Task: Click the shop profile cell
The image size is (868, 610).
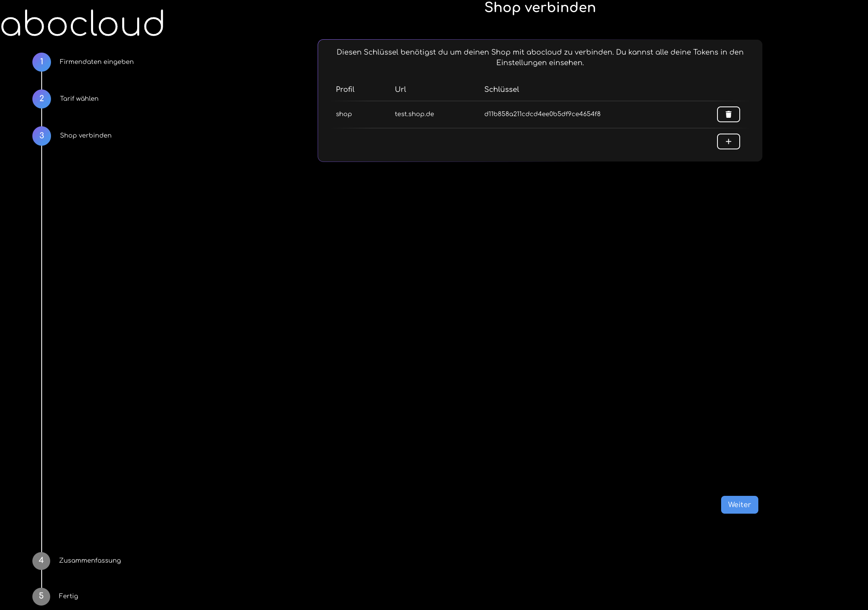Action: click(x=344, y=114)
